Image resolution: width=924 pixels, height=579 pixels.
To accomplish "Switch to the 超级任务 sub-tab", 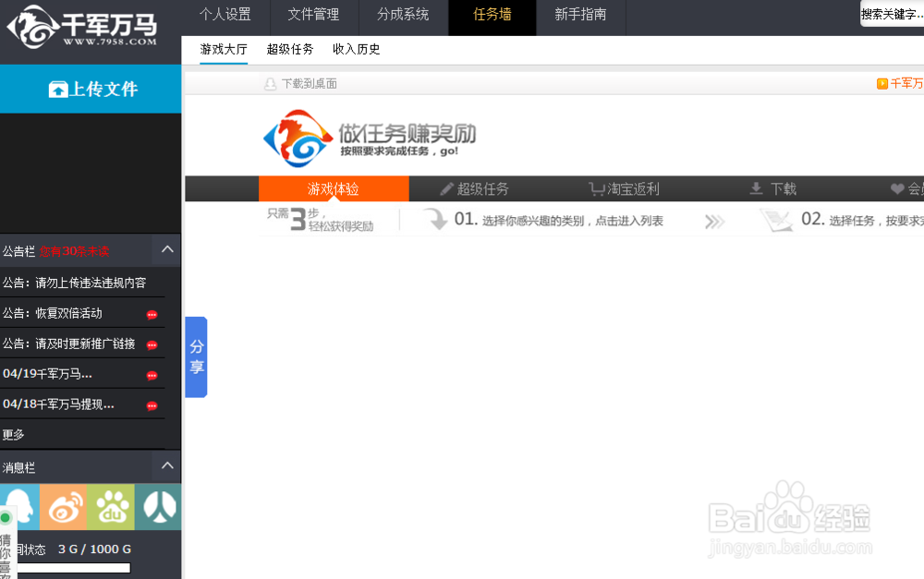I will (x=290, y=50).
